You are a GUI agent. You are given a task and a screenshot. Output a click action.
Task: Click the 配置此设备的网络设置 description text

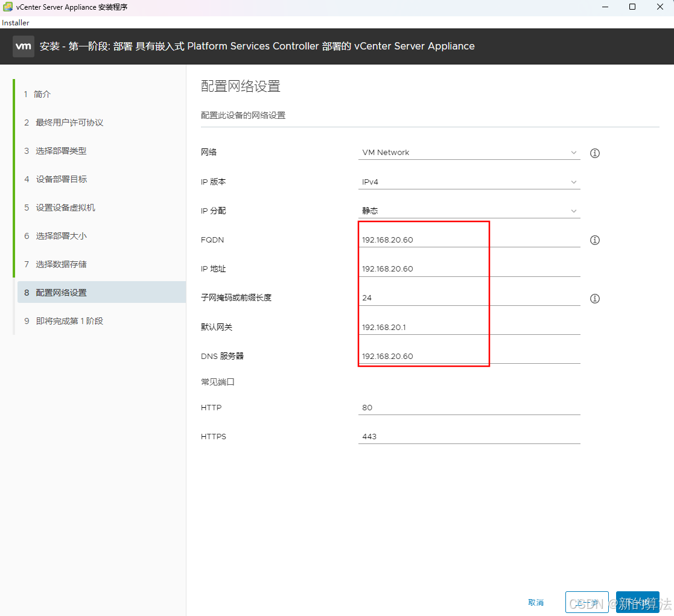(243, 115)
